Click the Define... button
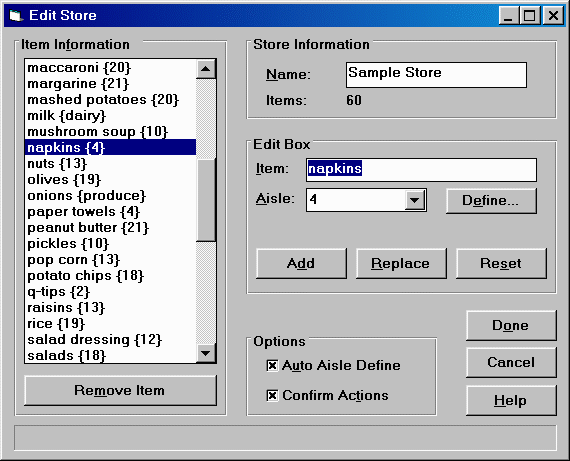570x461 pixels. [491, 200]
